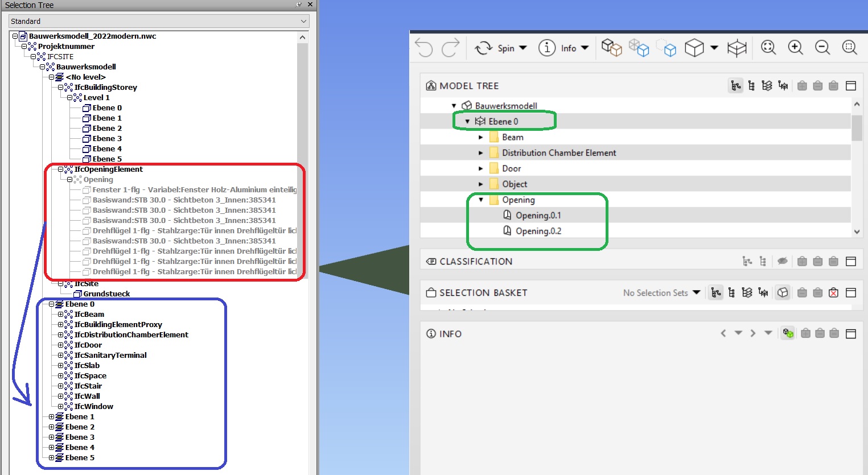Toggle the flat list view in Model Tree

[x=751, y=85]
